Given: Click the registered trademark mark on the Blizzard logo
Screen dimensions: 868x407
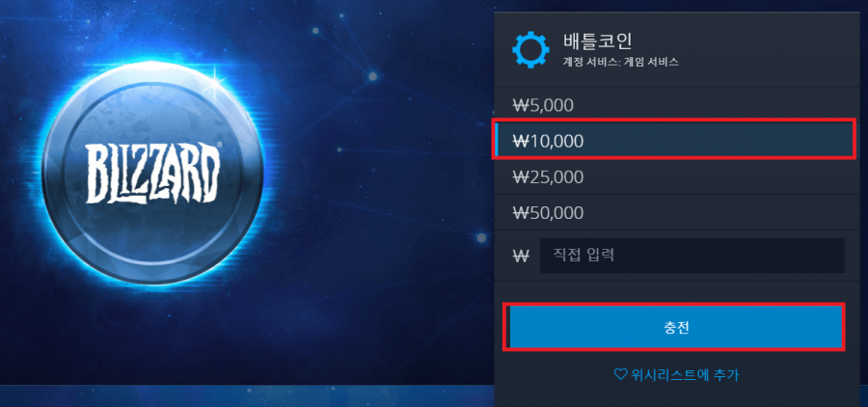Looking at the screenshot, I should [x=219, y=145].
